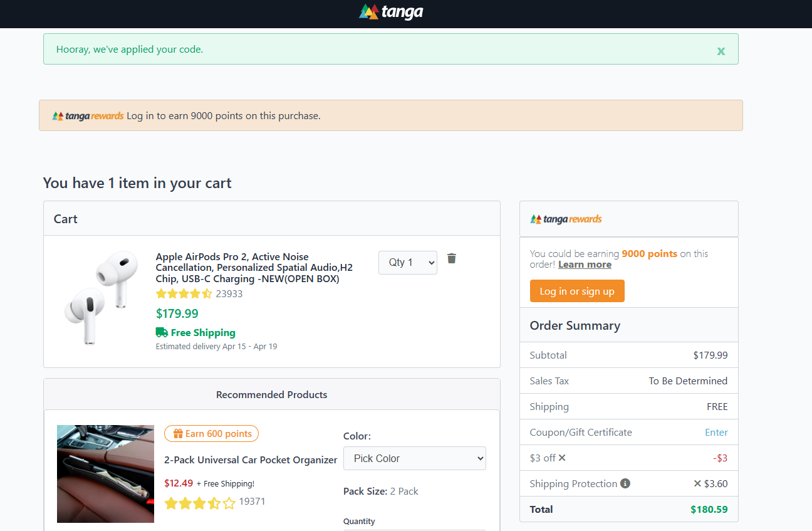This screenshot has width=812, height=531.
Task: Click the tanga logo in header
Action: pos(391,12)
